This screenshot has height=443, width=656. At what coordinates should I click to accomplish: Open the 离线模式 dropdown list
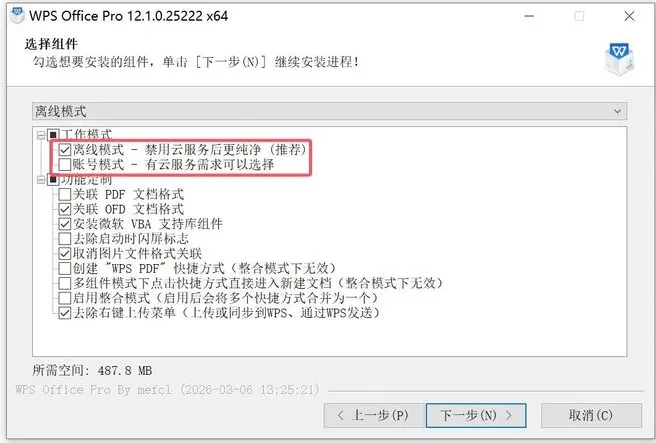click(329, 111)
